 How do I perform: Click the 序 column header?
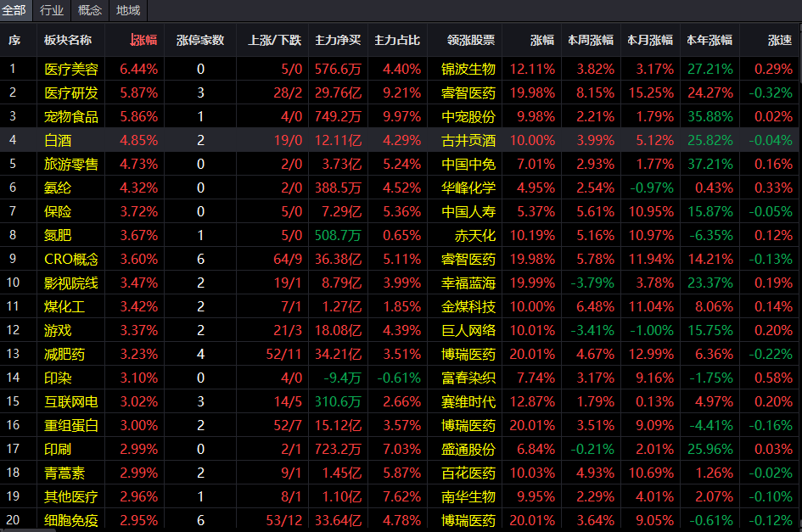click(x=14, y=40)
